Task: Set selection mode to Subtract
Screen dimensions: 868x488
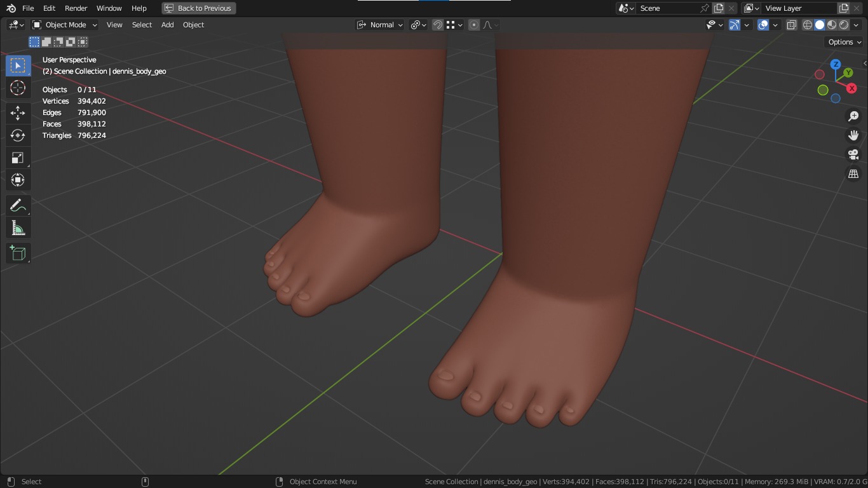Action: [58, 42]
